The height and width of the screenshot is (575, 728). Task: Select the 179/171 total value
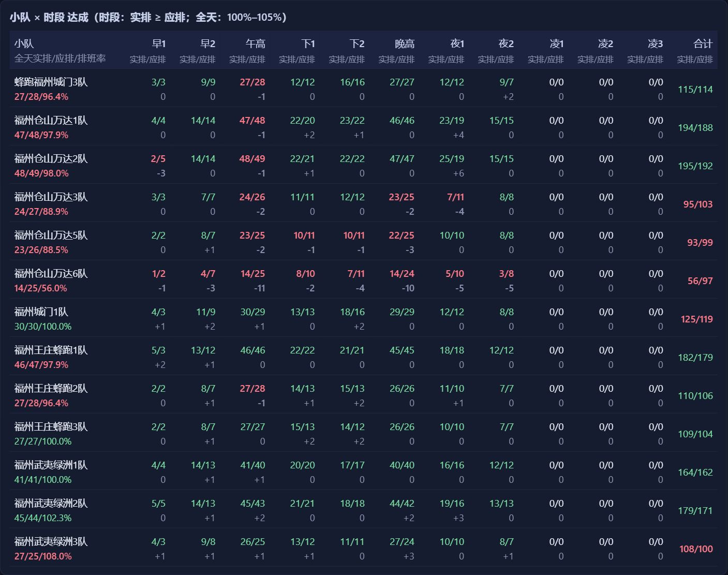(x=695, y=511)
